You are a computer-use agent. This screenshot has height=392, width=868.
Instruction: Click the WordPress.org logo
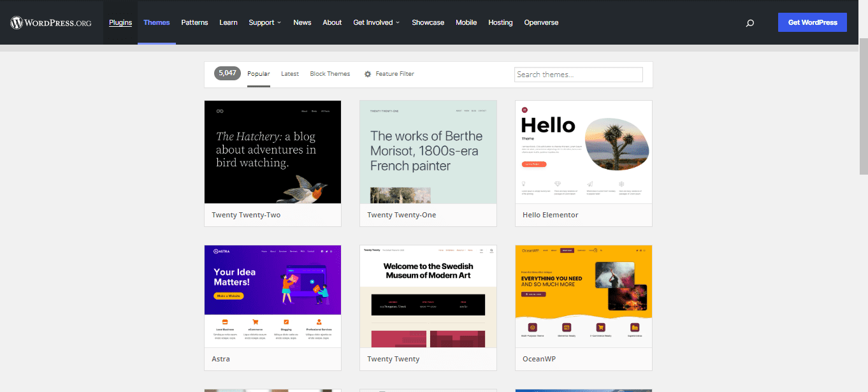click(x=51, y=22)
